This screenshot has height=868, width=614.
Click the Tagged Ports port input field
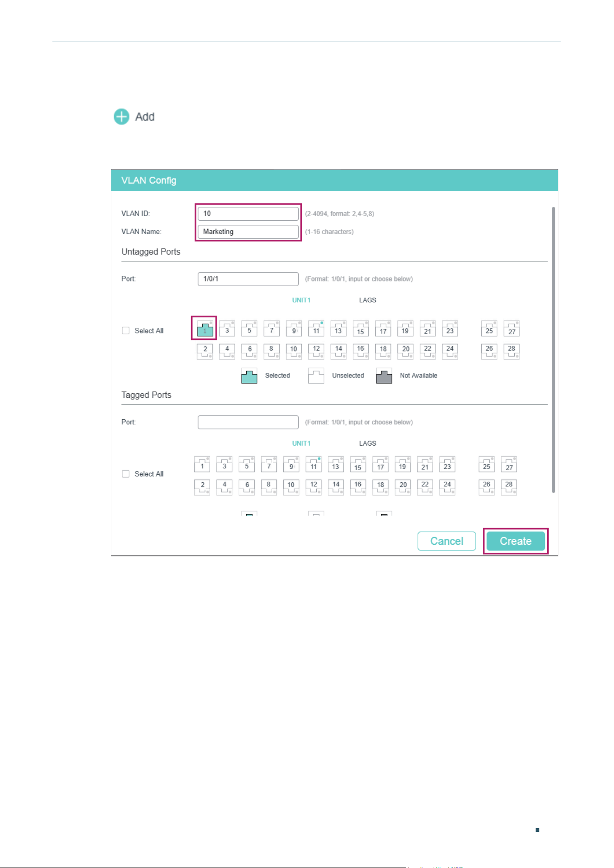click(248, 422)
